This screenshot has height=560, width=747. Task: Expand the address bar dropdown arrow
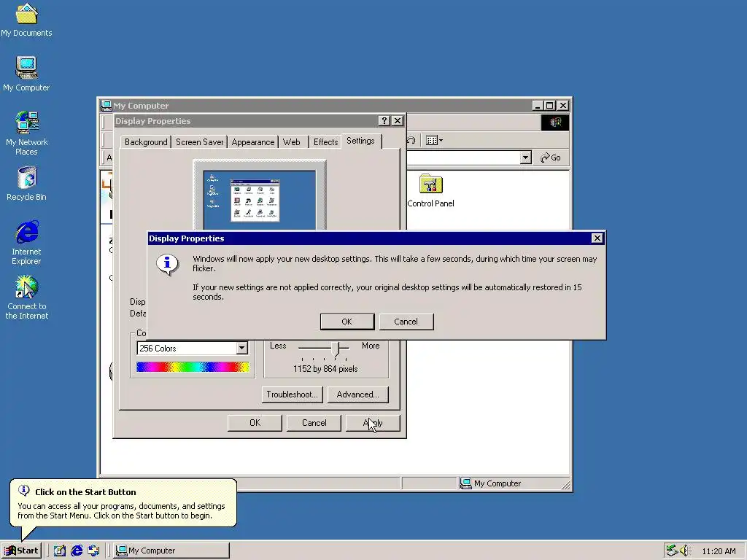coord(525,157)
